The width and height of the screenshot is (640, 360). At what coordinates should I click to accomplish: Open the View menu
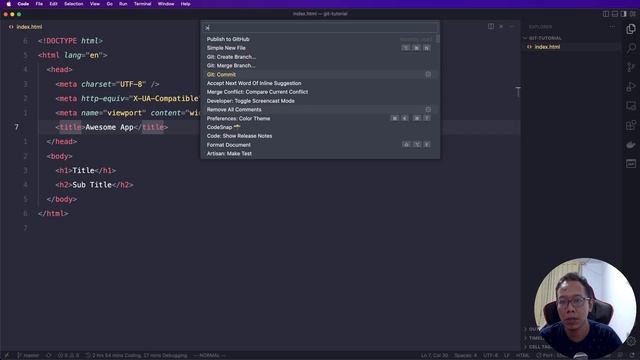coord(95,4)
